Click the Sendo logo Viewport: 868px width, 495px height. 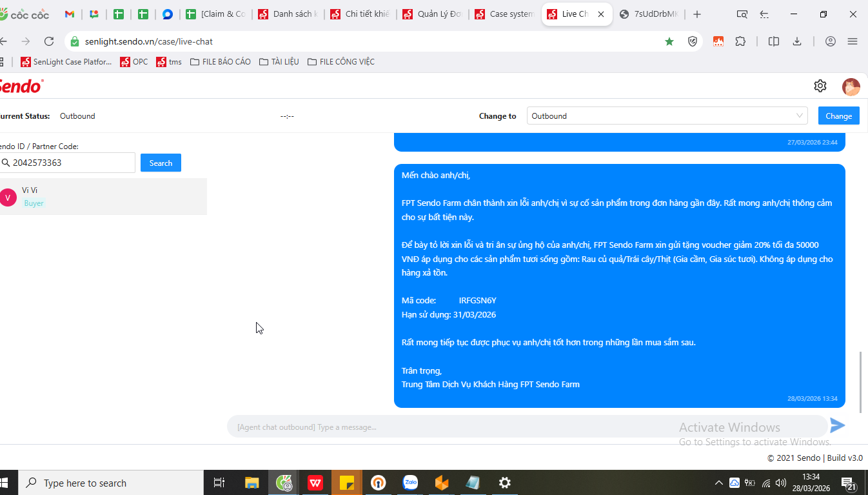[x=21, y=86]
